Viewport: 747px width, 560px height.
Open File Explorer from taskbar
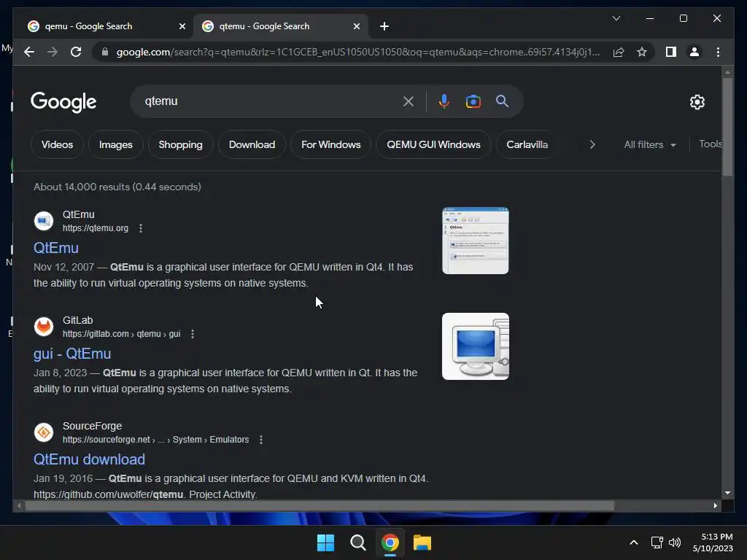coord(422,542)
